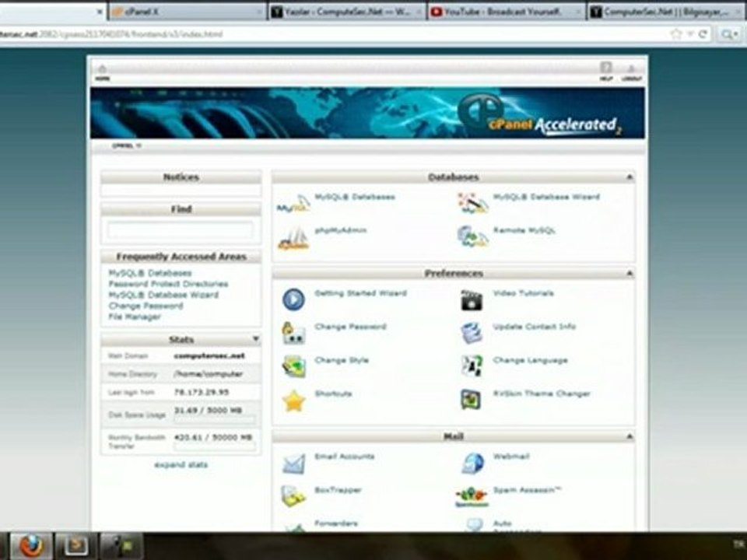Open the Change Language icon
Image resolution: width=747 pixels, height=560 pixels.
pyautogui.click(x=472, y=366)
